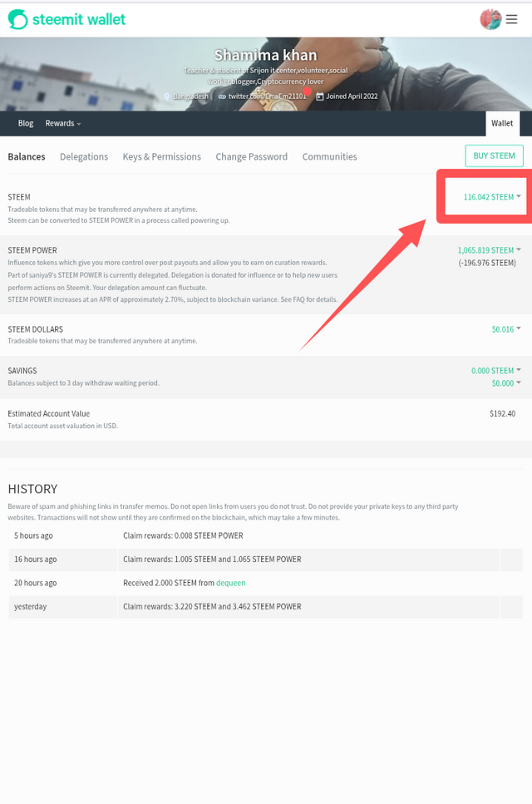Click the -196.976 STEEM delegated amount
Screen dimensions: 532x804
pyautogui.click(x=487, y=263)
